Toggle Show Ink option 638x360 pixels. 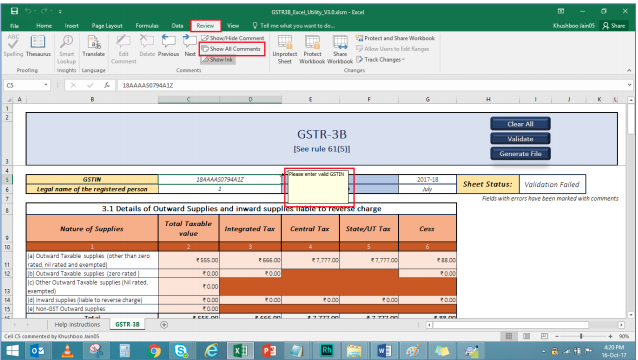(218, 59)
